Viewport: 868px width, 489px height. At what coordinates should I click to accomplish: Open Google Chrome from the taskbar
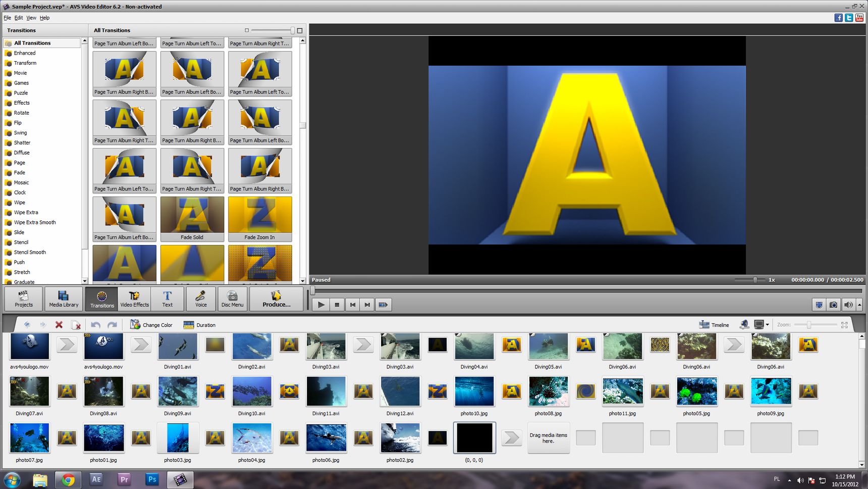pos(68,479)
